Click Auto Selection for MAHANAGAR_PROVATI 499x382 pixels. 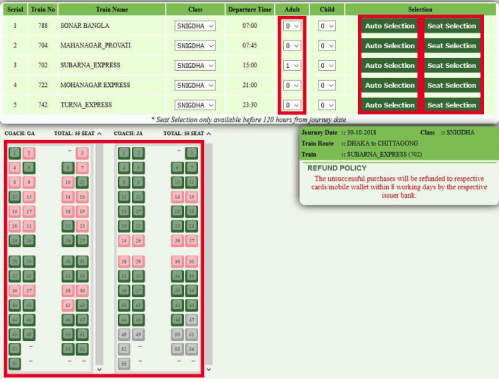point(389,46)
